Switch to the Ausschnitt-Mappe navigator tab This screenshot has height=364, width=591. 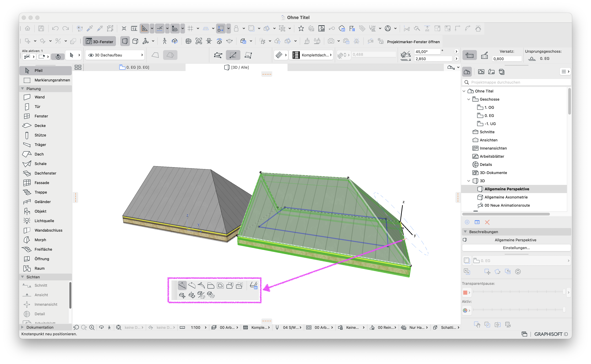[481, 72]
